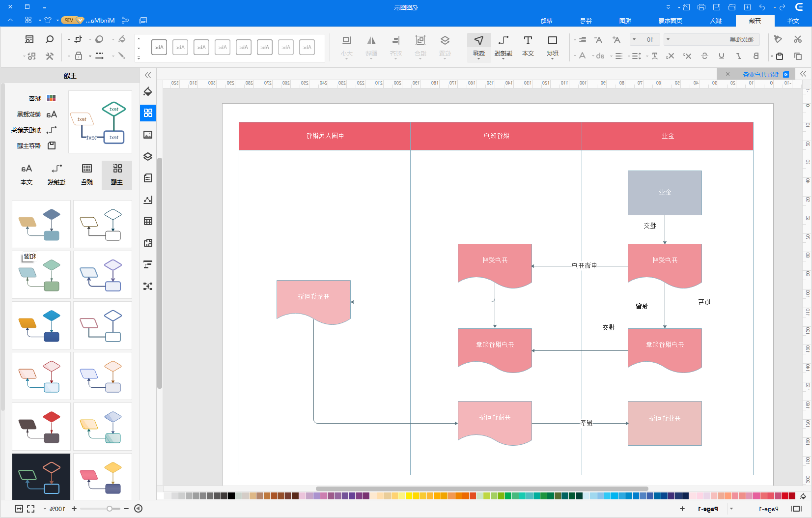Toggle the lock padlock icon
Image resolution: width=812 pixels, height=518 pixels.
point(78,56)
